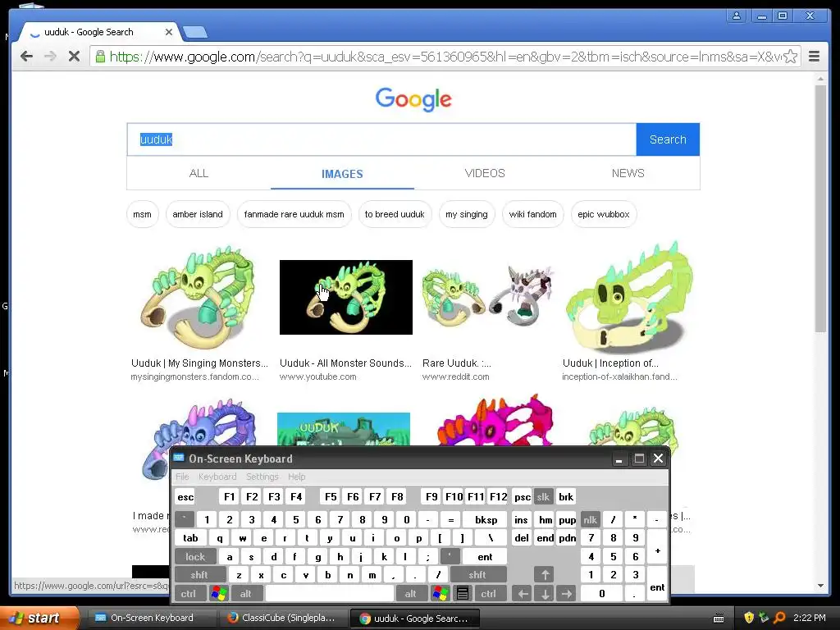Open the On-Screen Keyboard File menu
This screenshot has height=630, width=840.
[x=182, y=477]
